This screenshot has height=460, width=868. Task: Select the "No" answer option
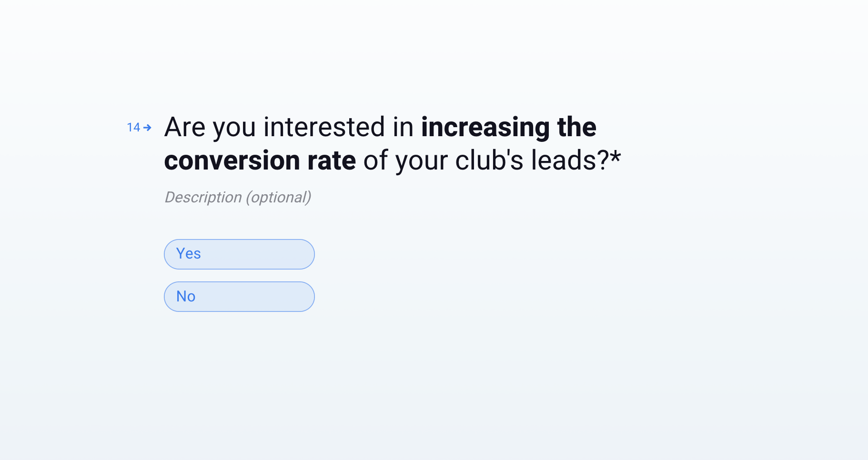click(x=239, y=297)
